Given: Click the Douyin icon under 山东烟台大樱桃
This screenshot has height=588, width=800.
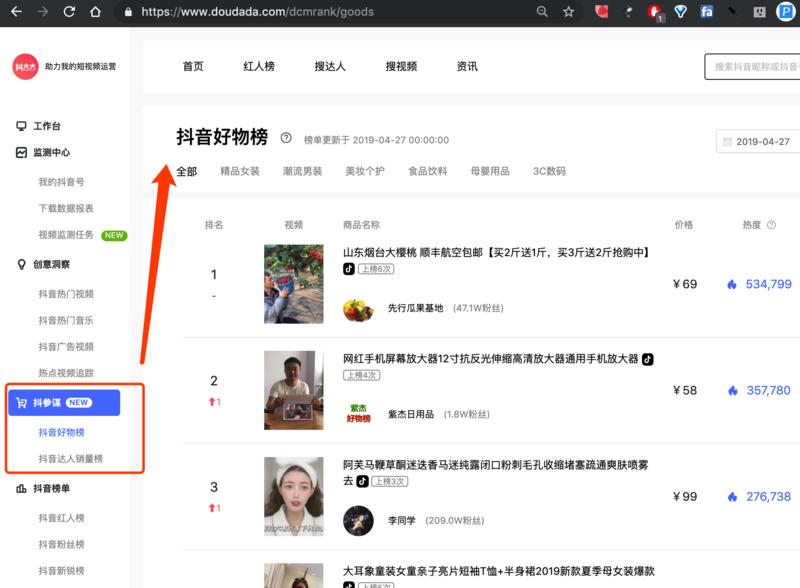Looking at the screenshot, I should click(x=349, y=268).
